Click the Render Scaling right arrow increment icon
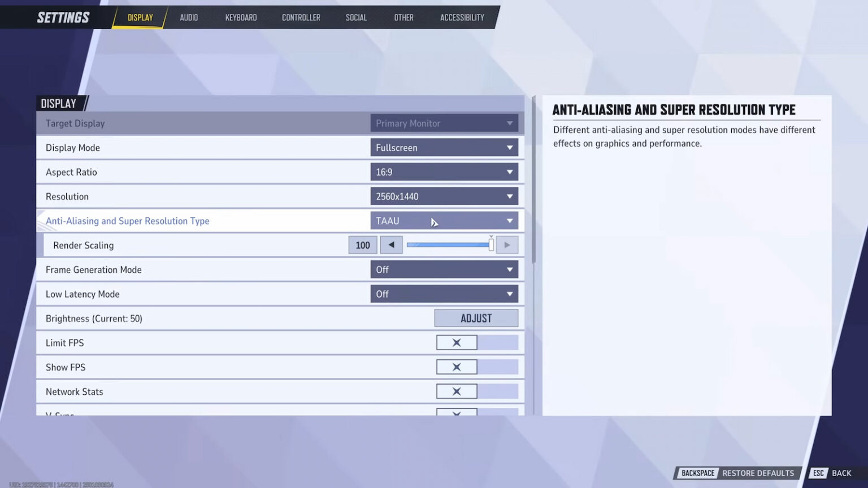Viewport: 868px width, 488px height. 507,245
